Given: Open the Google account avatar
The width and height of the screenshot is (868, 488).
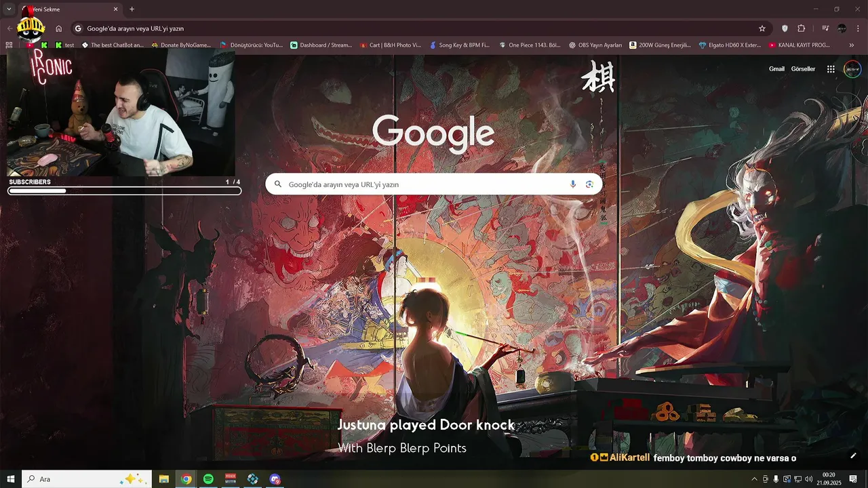Looking at the screenshot, I should pos(852,69).
